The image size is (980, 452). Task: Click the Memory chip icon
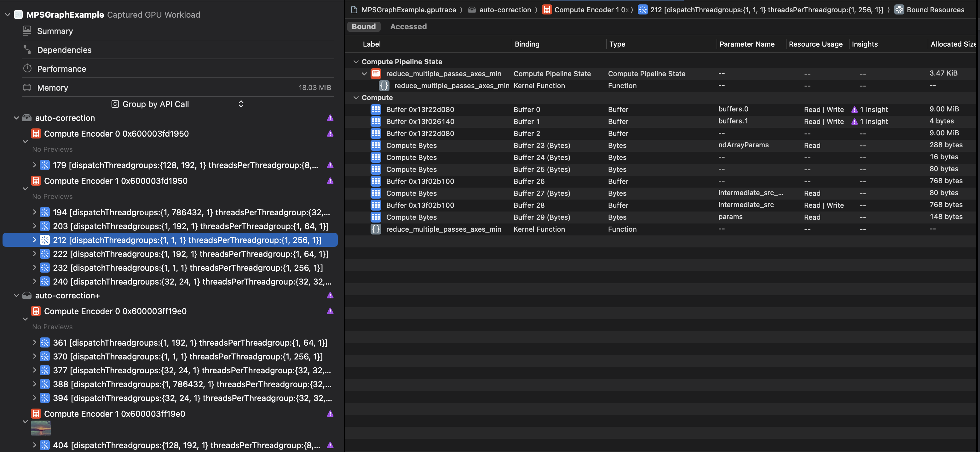(x=27, y=88)
